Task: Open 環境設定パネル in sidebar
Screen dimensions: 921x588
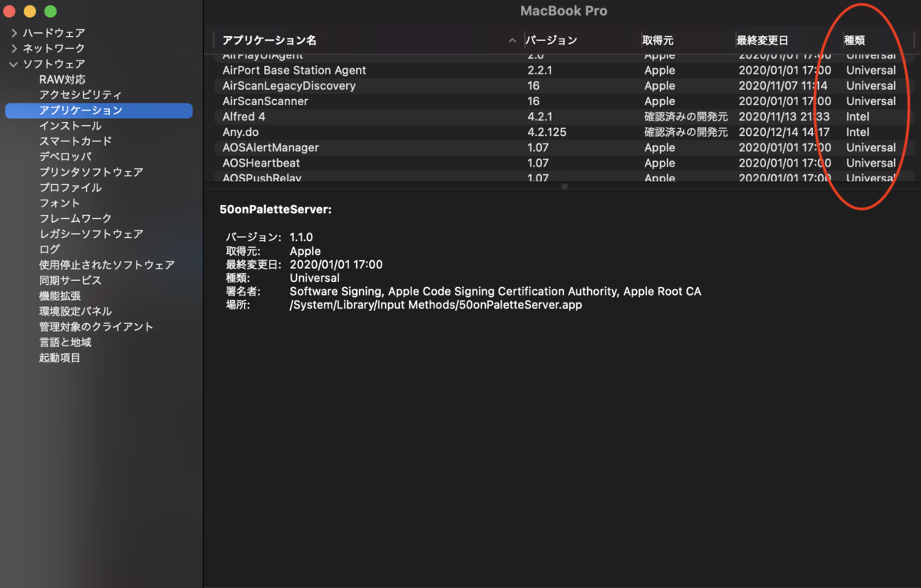Action: click(x=75, y=311)
